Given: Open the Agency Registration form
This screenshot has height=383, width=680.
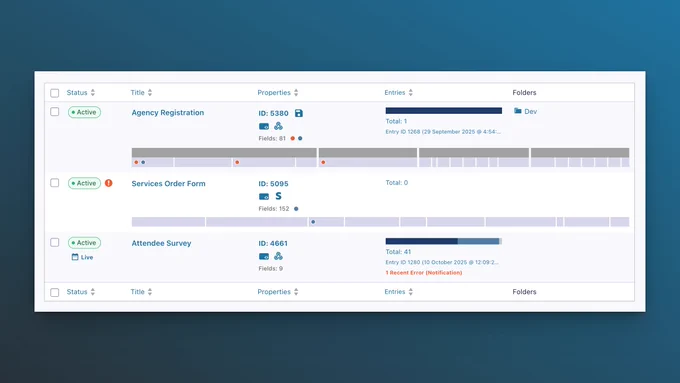Looking at the screenshot, I should pyautogui.click(x=168, y=112).
